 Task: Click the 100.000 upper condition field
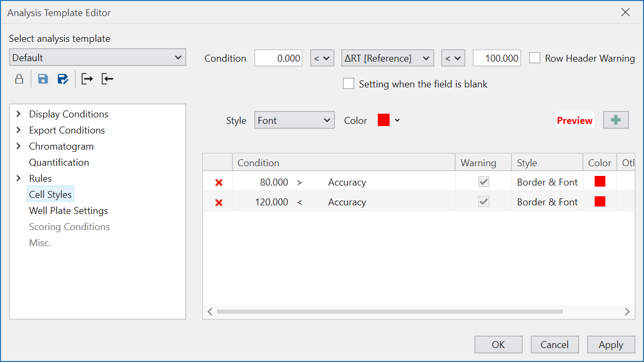click(x=496, y=58)
